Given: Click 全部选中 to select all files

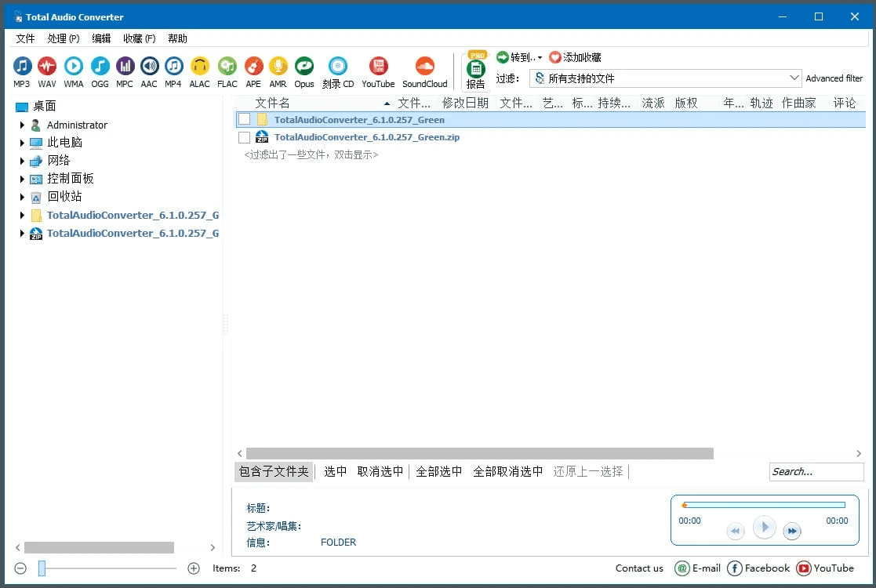Looking at the screenshot, I should coord(438,471).
